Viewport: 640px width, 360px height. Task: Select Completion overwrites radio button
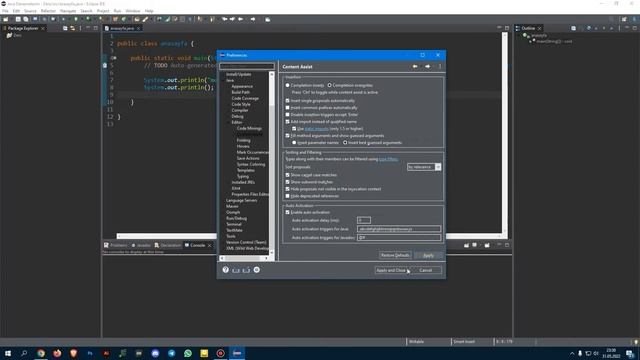click(x=329, y=85)
